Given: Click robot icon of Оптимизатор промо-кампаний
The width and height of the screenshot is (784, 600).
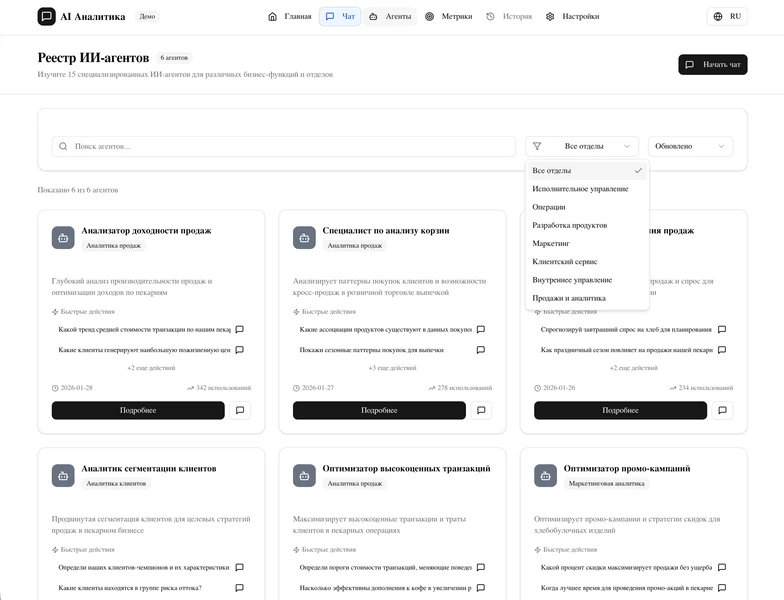Looking at the screenshot, I should pyautogui.click(x=546, y=476).
